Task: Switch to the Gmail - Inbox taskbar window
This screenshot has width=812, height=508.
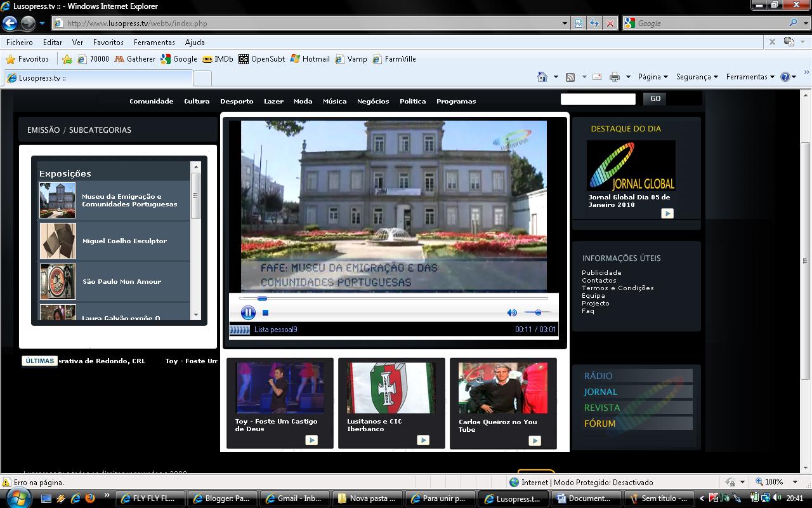Action: click(x=294, y=498)
